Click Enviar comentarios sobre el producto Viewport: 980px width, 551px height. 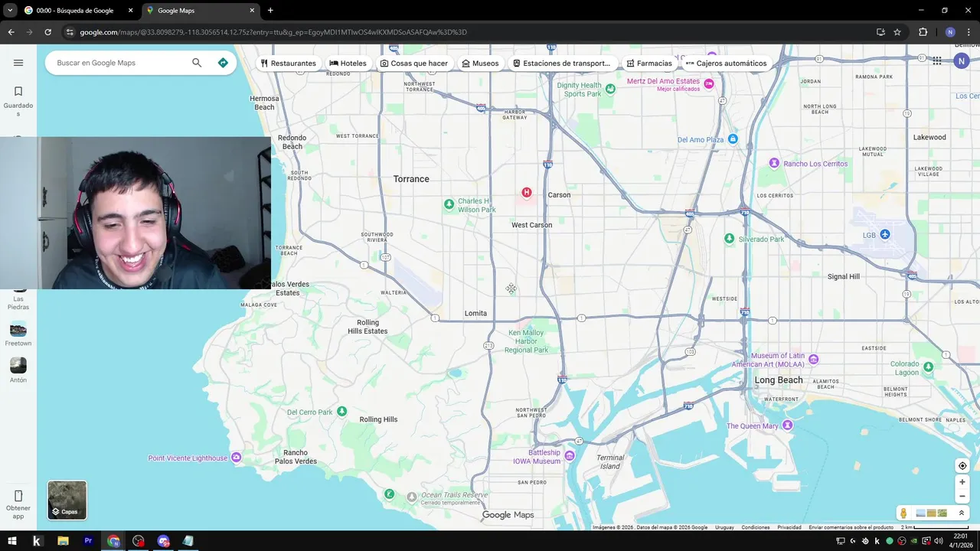(x=851, y=527)
